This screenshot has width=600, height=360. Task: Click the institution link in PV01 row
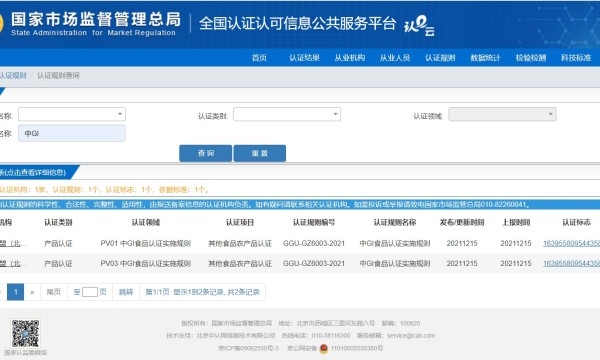click(x=13, y=243)
